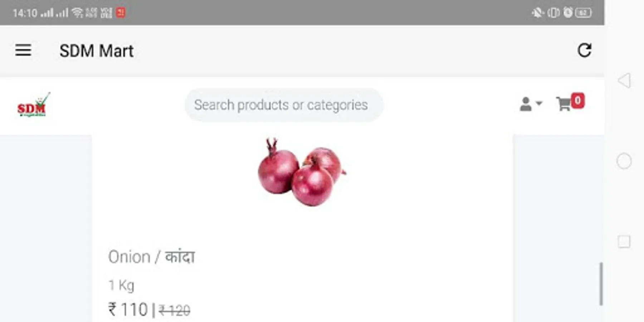Reload the page with refresh icon
This screenshot has width=644, height=322.
[x=584, y=50]
